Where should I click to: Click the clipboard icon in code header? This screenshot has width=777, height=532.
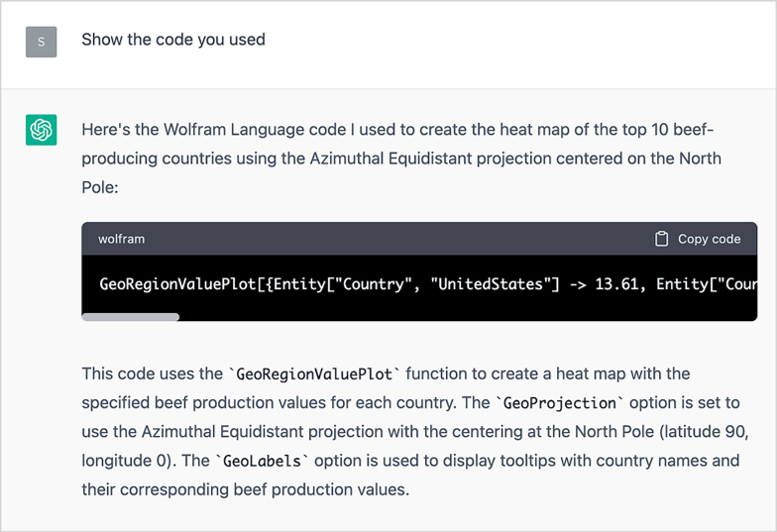pyautogui.click(x=662, y=239)
